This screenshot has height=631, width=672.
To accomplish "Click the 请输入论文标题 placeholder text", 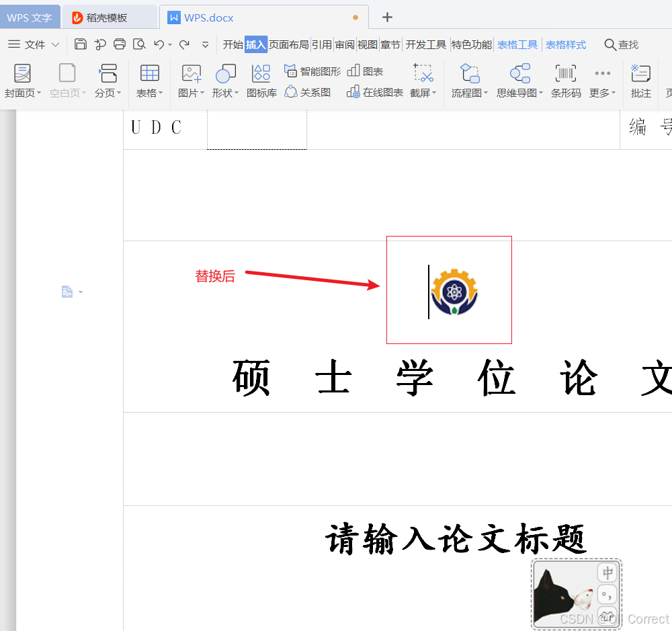I will click(x=456, y=539).
